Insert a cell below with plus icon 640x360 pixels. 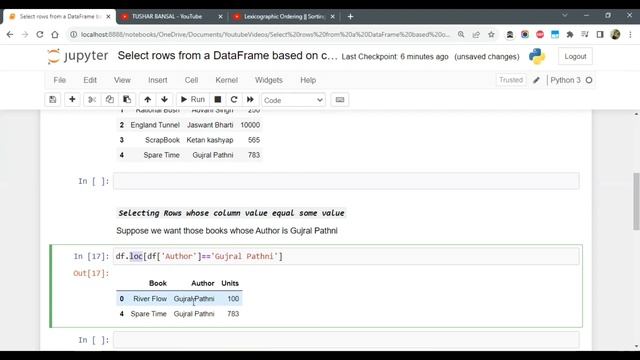click(72, 100)
